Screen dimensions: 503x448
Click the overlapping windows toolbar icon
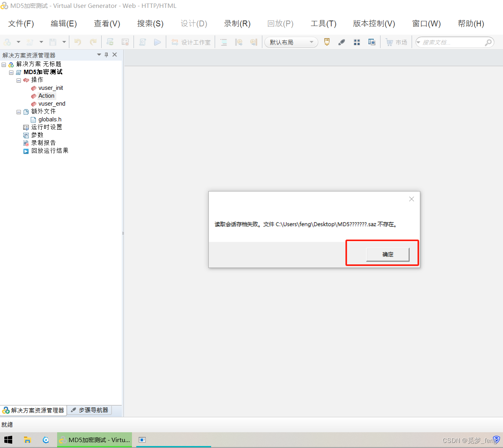(x=371, y=42)
